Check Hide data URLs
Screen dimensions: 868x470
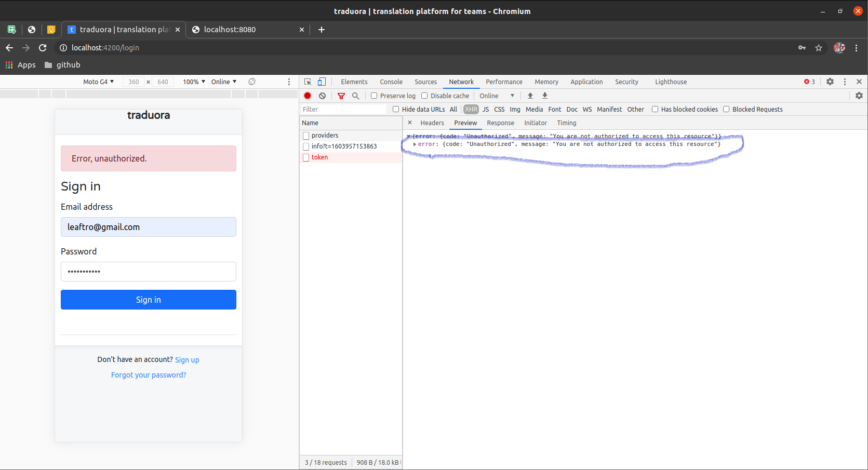coord(396,109)
